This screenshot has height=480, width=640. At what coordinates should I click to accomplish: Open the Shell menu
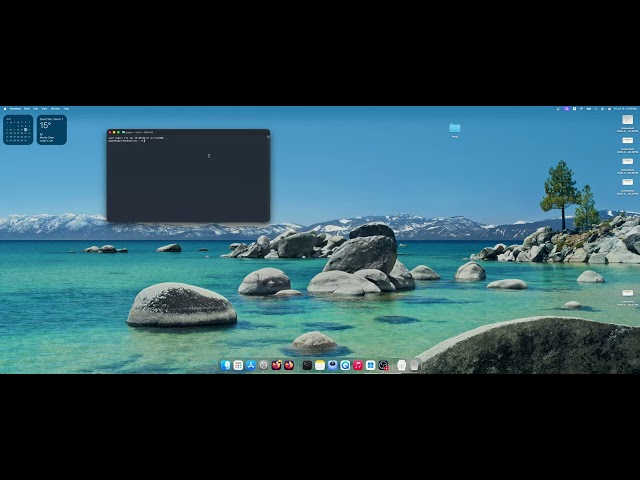27,109
